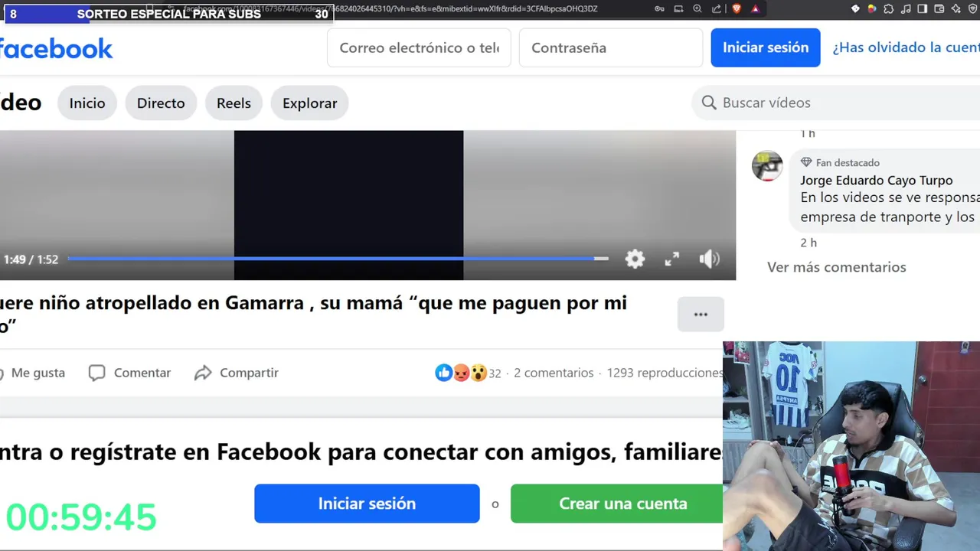Click the share page icon in address bar

pos(717,8)
